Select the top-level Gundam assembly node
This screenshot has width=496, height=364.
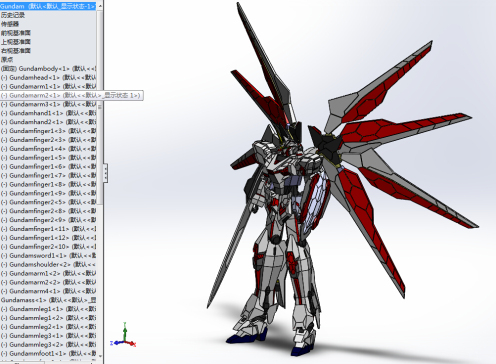point(48,6)
